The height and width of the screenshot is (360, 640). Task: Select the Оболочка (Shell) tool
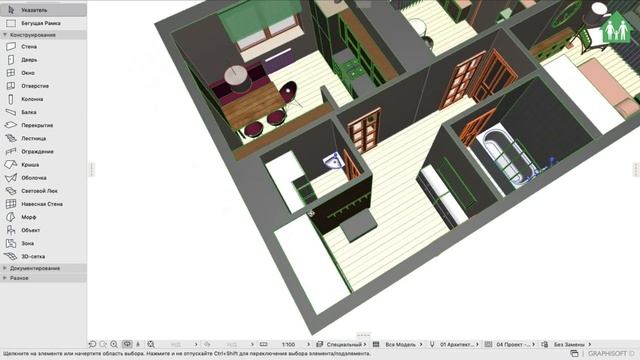click(x=43, y=178)
